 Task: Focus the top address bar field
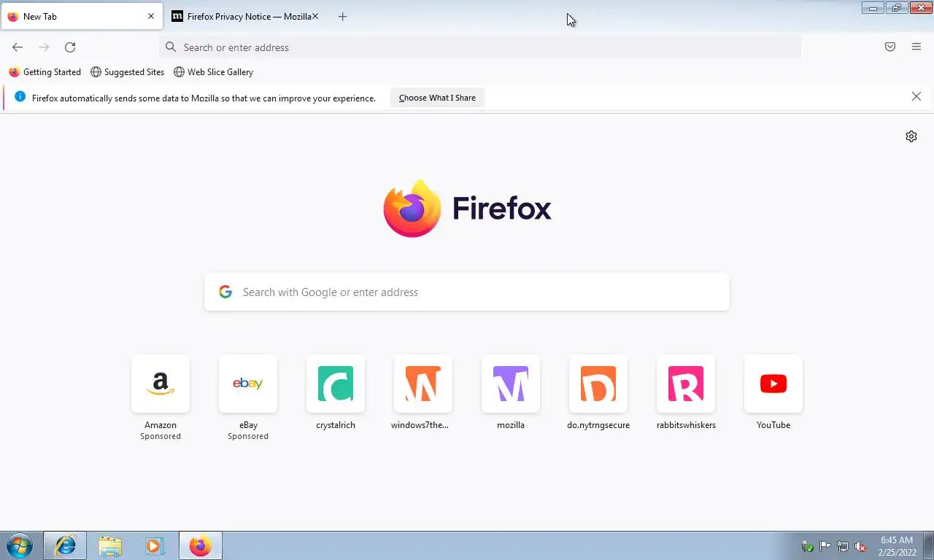pos(480,47)
